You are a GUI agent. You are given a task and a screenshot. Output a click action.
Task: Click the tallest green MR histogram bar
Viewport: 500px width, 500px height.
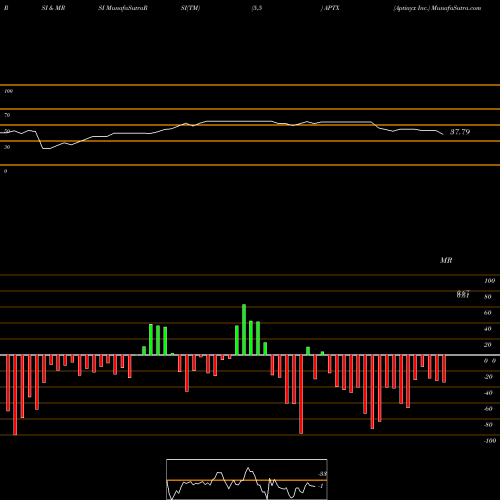(244, 330)
